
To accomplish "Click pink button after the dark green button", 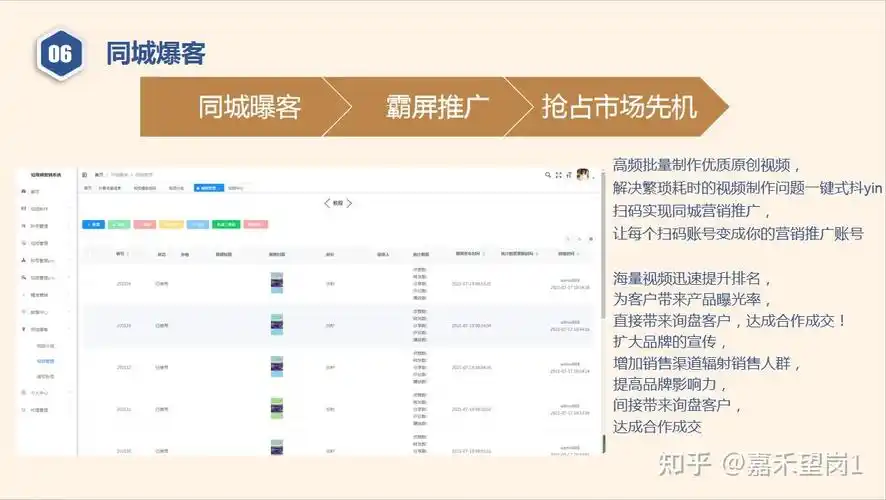I will click(x=255, y=224).
